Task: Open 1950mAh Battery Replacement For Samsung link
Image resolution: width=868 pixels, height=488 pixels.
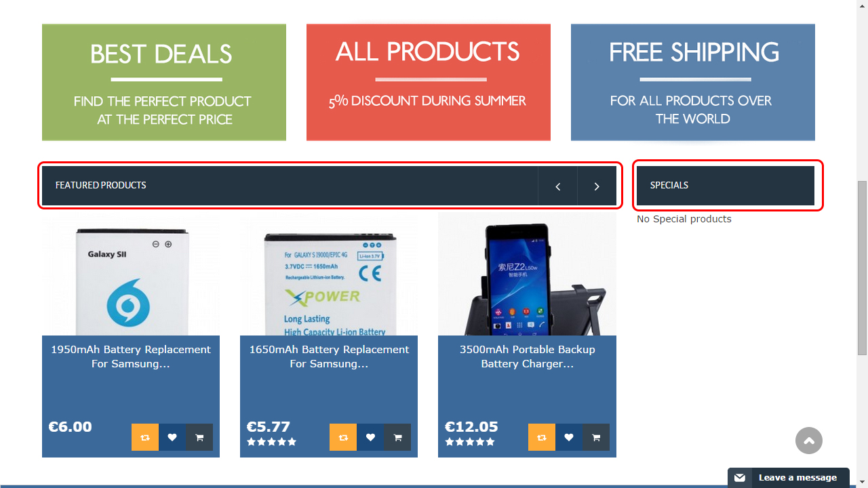Action: pos(131,357)
